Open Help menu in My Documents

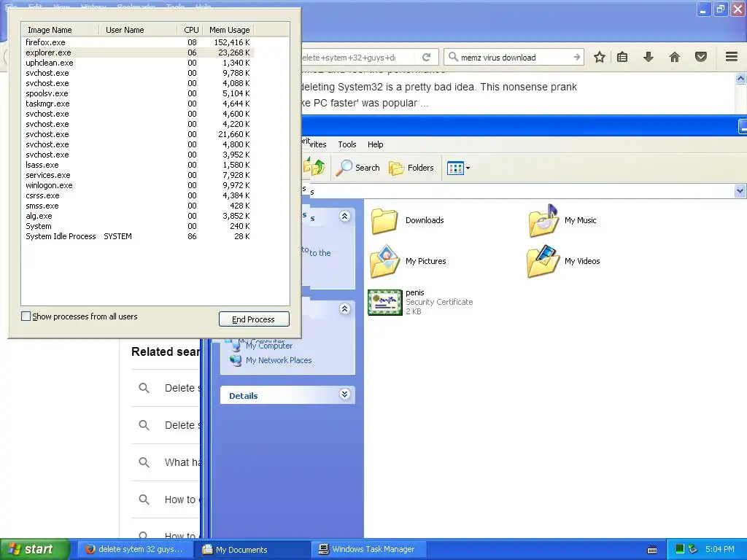[x=376, y=144]
